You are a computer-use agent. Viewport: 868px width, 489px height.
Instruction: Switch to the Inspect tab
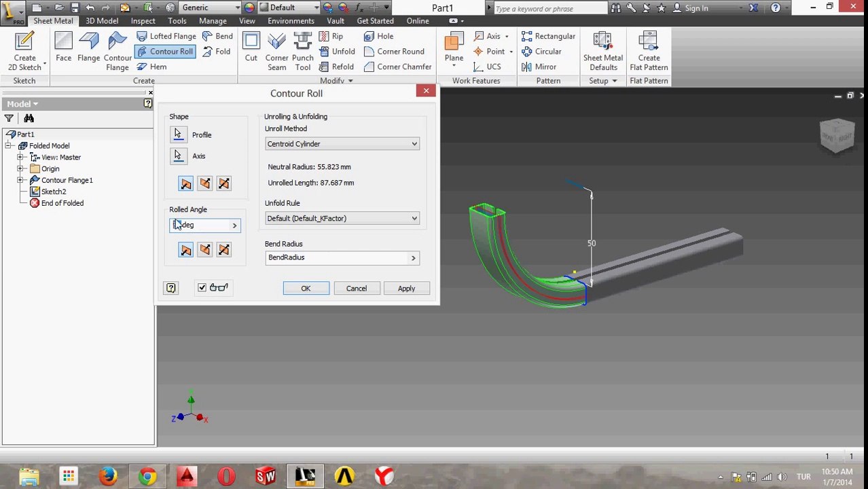click(143, 21)
